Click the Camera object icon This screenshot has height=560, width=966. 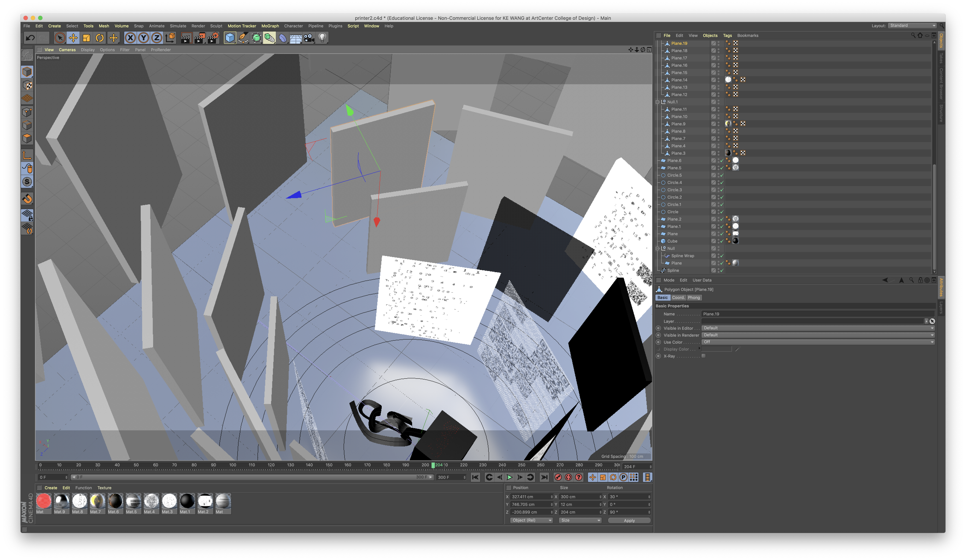coord(309,38)
